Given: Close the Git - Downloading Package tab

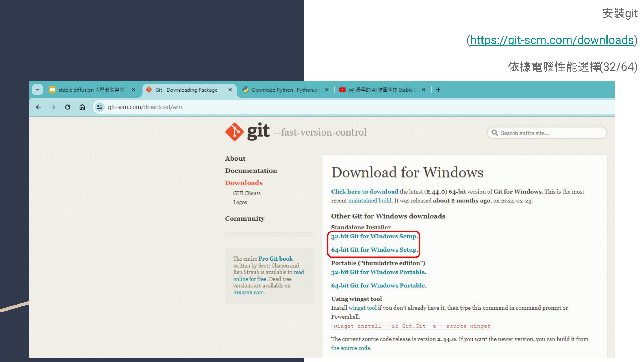Looking at the screenshot, I should (230, 90).
